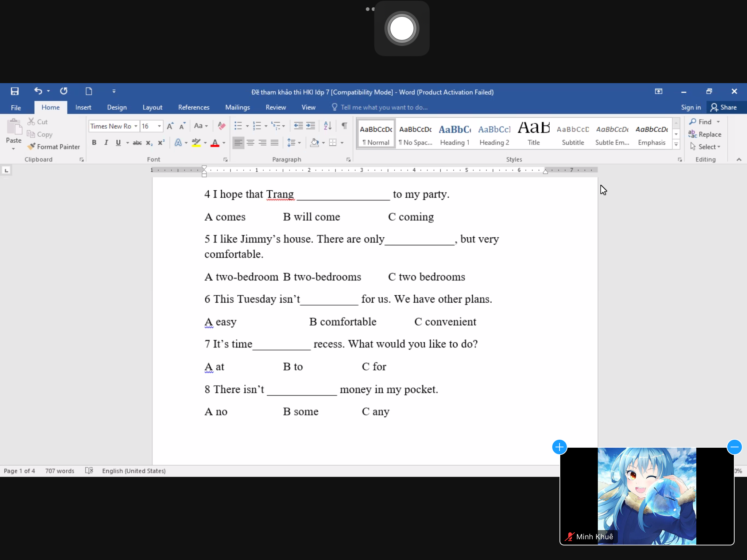Click the word count in status bar
This screenshot has width=747, height=560.
point(59,471)
